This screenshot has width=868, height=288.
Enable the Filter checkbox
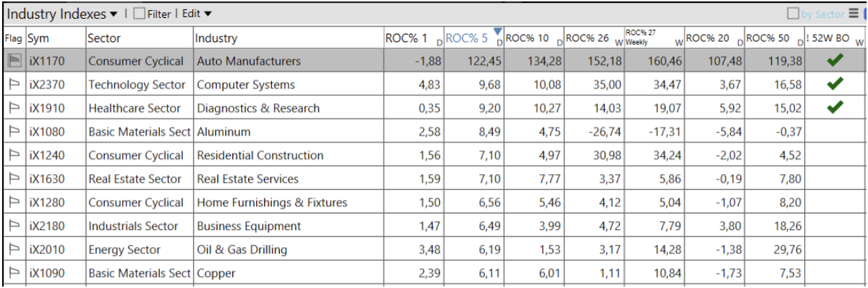point(140,14)
